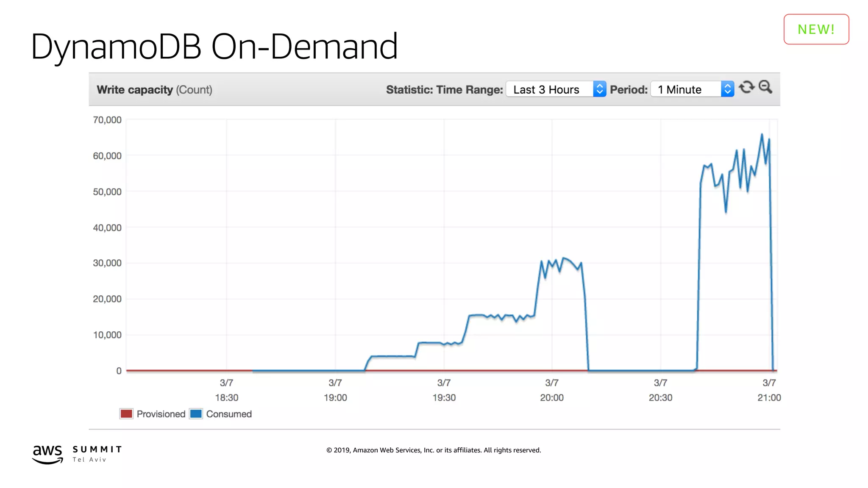
Task: Click the 70,000 y-axis label
Action: (x=107, y=120)
